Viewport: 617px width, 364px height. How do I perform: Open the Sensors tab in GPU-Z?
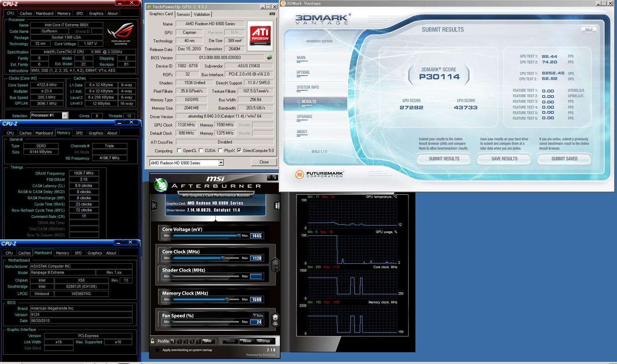tap(184, 14)
